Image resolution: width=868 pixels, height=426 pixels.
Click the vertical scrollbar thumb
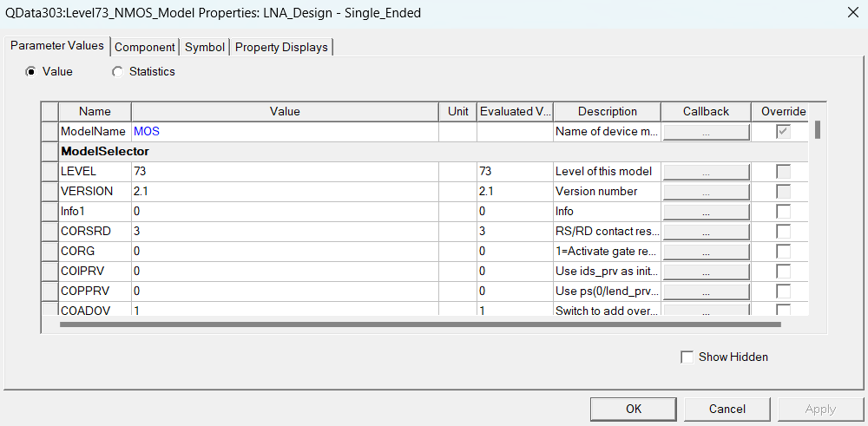click(x=818, y=130)
